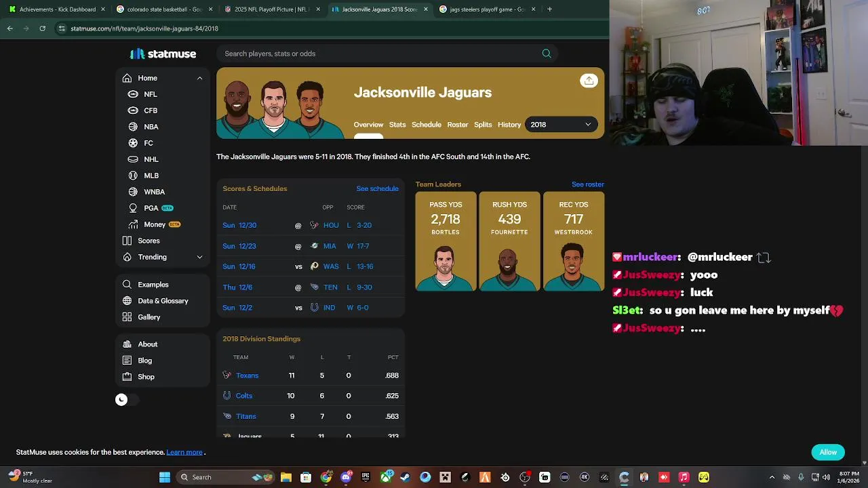Image resolution: width=868 pixels, height=488 pixels.
Task: Switch to the Overview tab
Action: click(368, 125)
